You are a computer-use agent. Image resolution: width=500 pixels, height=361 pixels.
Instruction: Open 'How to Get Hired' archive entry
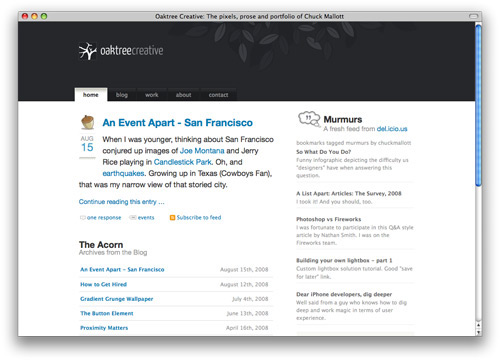(104, 284)
